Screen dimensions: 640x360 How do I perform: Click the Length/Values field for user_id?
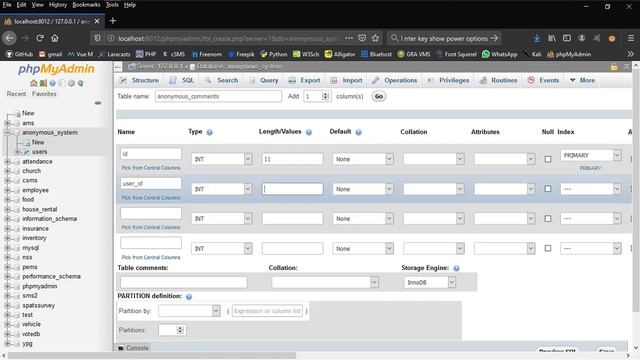tap(293, 189)
